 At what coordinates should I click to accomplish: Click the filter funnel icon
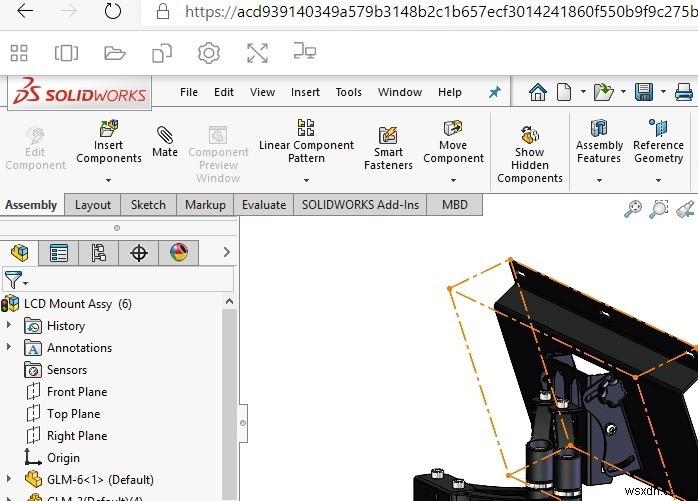12,280
